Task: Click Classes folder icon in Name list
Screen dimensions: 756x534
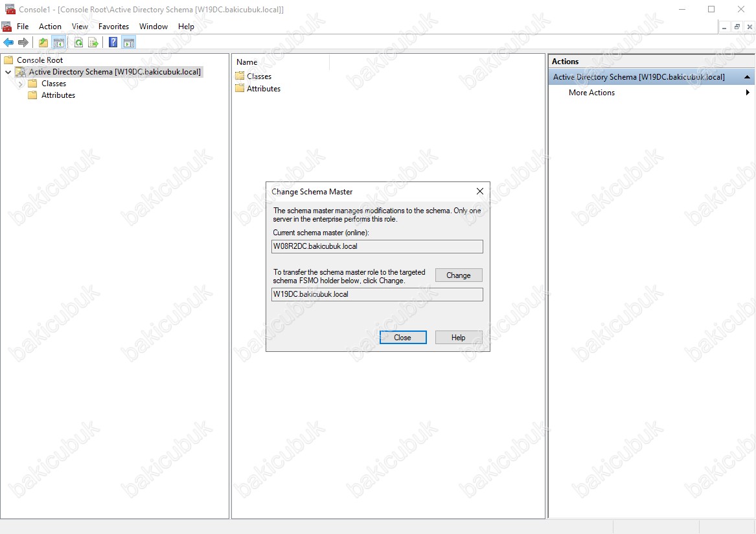Action: click(x=240, y=76)
